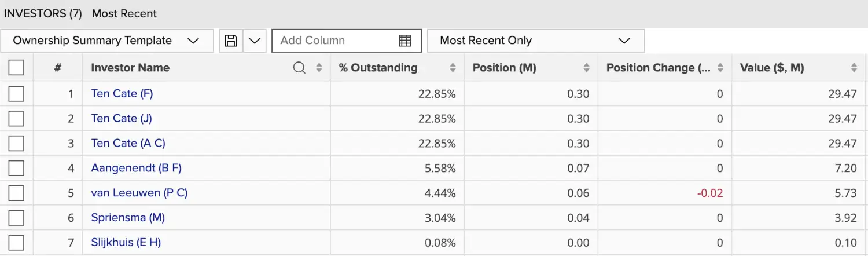The height and width of the screenshot is (256, 868).
Task: Select the INVESTORS (7) tab
Action: pos(43,13)
